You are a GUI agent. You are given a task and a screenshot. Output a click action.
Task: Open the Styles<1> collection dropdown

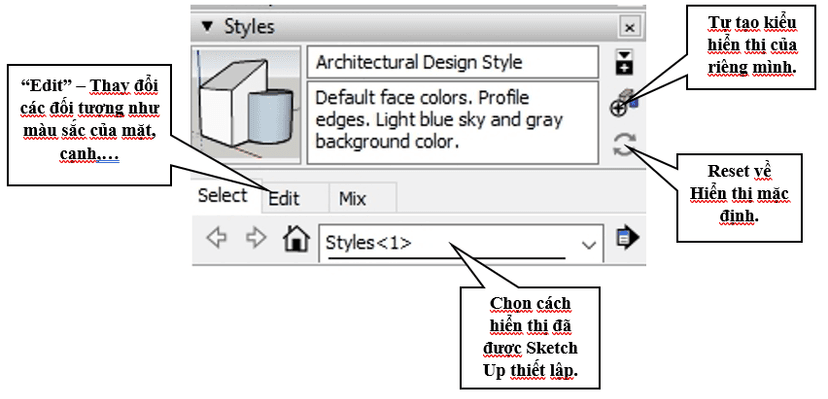461,243
